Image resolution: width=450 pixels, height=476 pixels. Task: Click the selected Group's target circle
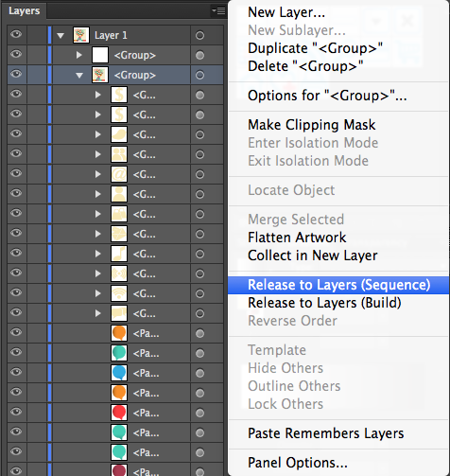pyautogui.click(x=199, y=75)
